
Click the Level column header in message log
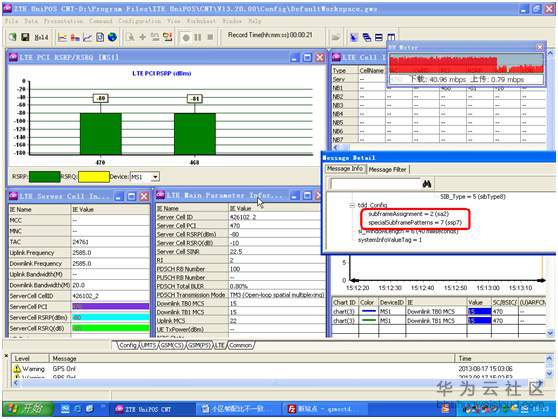[x=30, y=358]
